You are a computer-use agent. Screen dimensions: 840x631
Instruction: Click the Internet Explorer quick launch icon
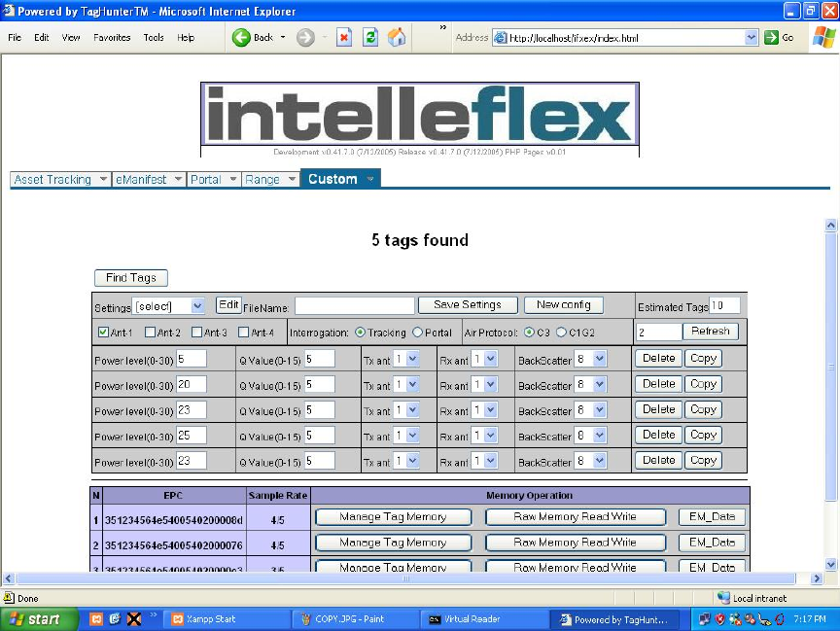[x=115, y=619]
